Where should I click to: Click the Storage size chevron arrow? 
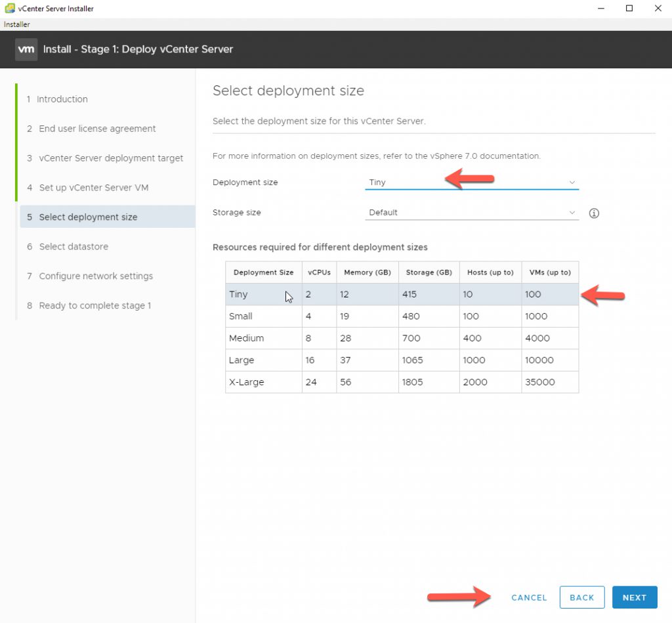(x=572, y=213)
